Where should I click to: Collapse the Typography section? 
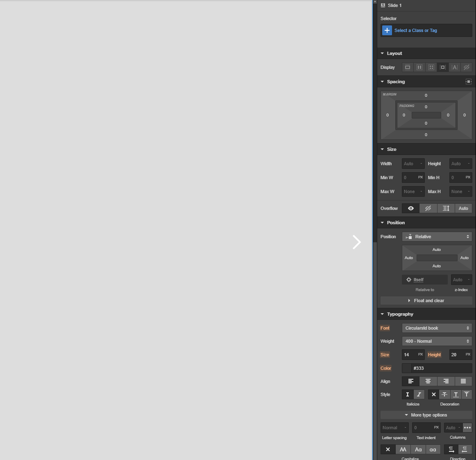(382, 314)
